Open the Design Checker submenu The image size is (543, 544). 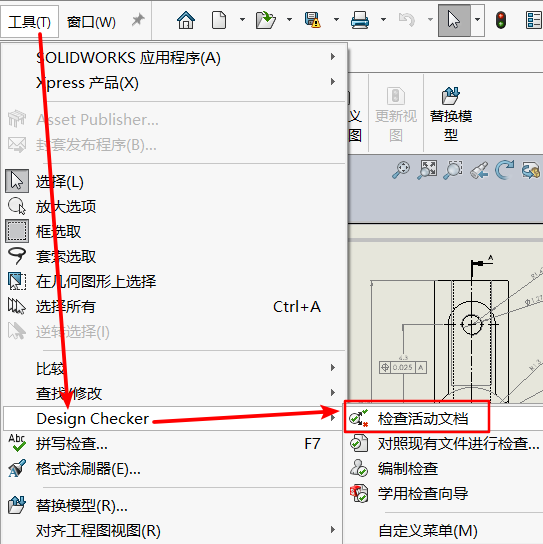173,419
